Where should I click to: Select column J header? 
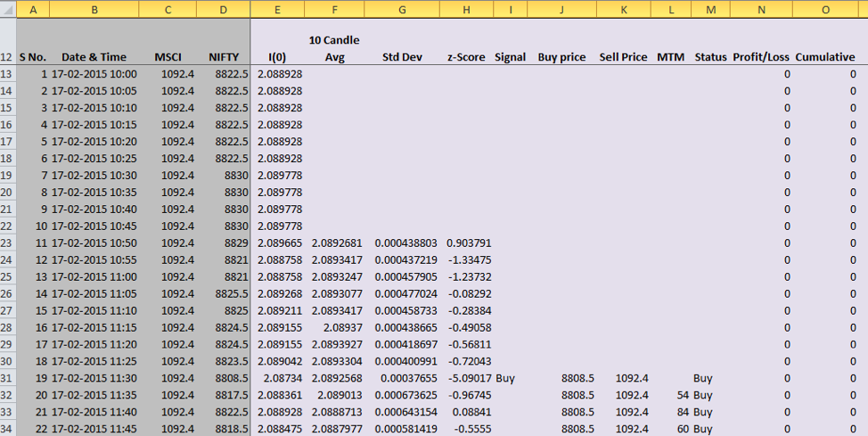click(561, 10)
